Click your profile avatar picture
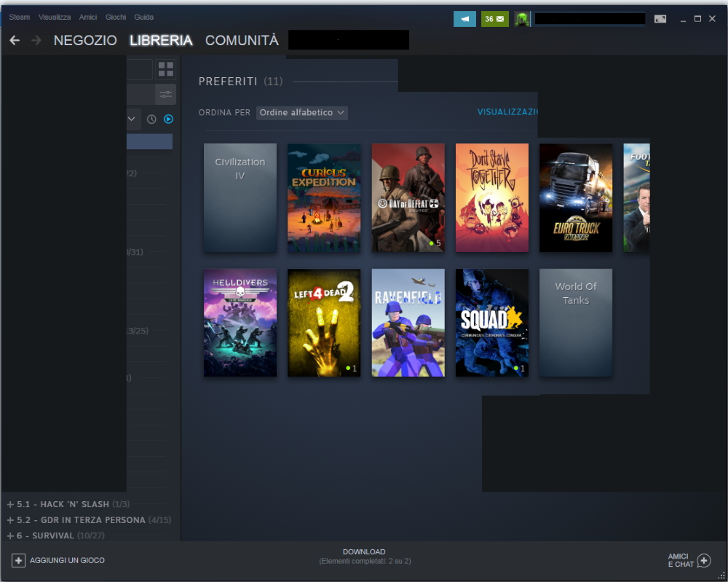 [x=522, y=18]
